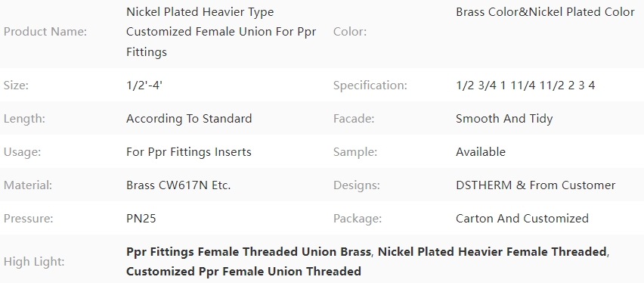Click 'Brass CW617N Etc.' material value
This screenshot has height=283, width=644.
178,185
